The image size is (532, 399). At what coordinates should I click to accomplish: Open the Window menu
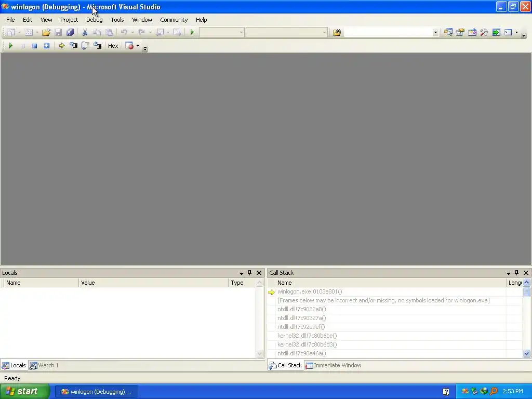click(142, 20)
